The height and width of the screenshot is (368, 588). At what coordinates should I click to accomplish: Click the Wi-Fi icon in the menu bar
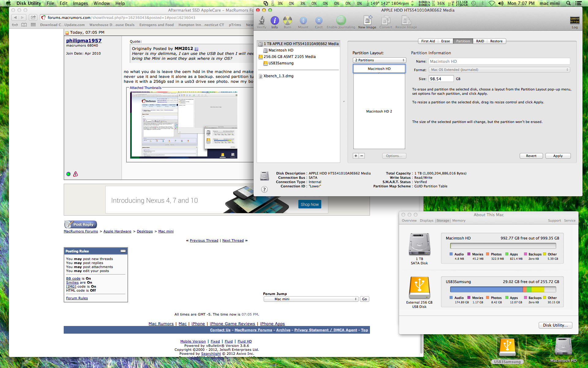492,3
